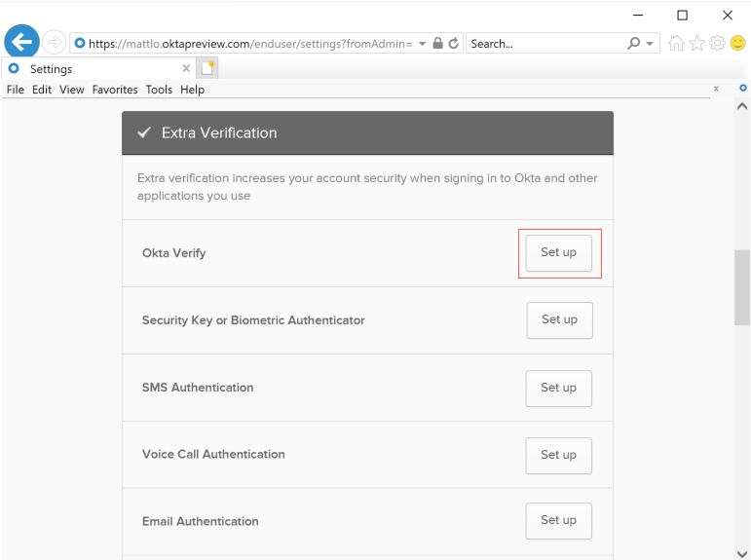Click the magnifying glass search icon
This screenshot has width=751, height=560.
(634, 44)
